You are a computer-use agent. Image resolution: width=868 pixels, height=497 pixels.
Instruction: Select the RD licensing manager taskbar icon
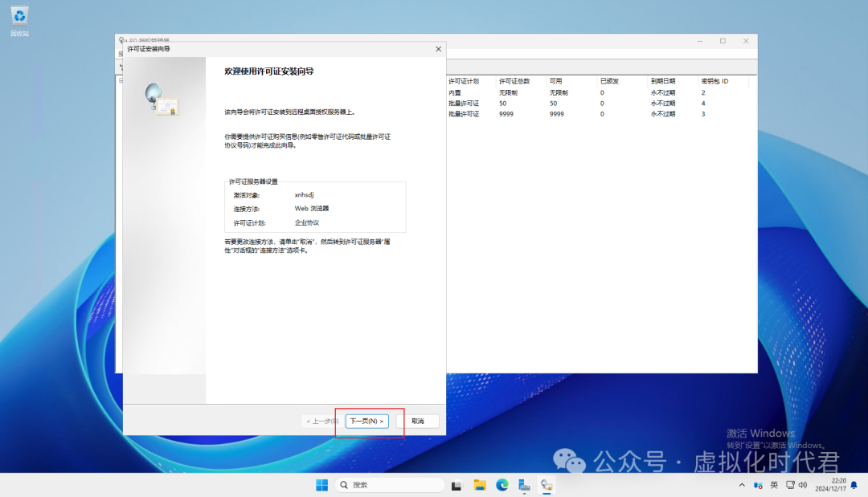[x=547, y=485]
